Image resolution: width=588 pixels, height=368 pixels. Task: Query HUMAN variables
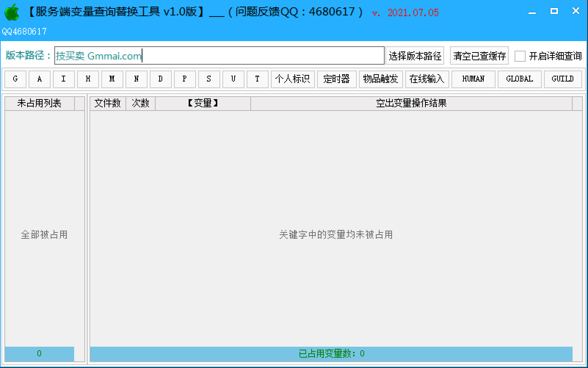click(x=473, y=79)
